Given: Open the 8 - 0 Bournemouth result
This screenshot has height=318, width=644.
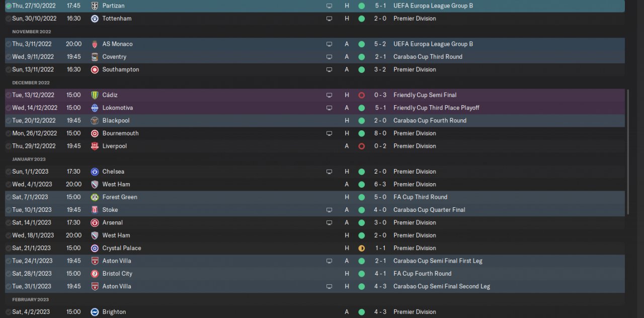Looking at the screenshot, I should [380, 133].
